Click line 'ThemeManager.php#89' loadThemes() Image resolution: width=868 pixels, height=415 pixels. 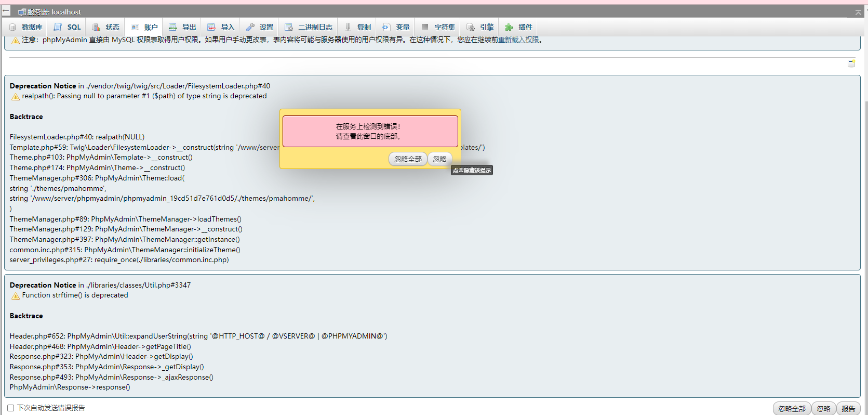(125, 219)
